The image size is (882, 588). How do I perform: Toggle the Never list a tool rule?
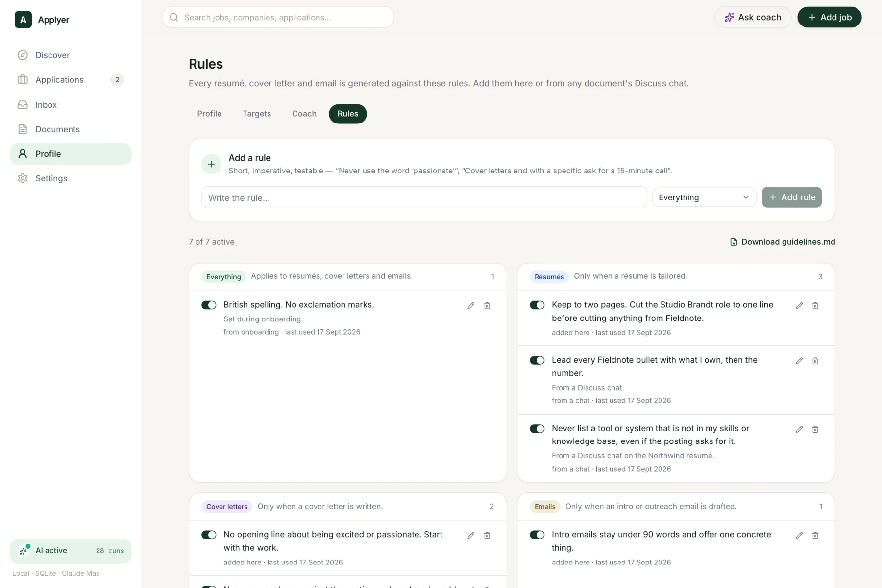[x=537, y=429]
